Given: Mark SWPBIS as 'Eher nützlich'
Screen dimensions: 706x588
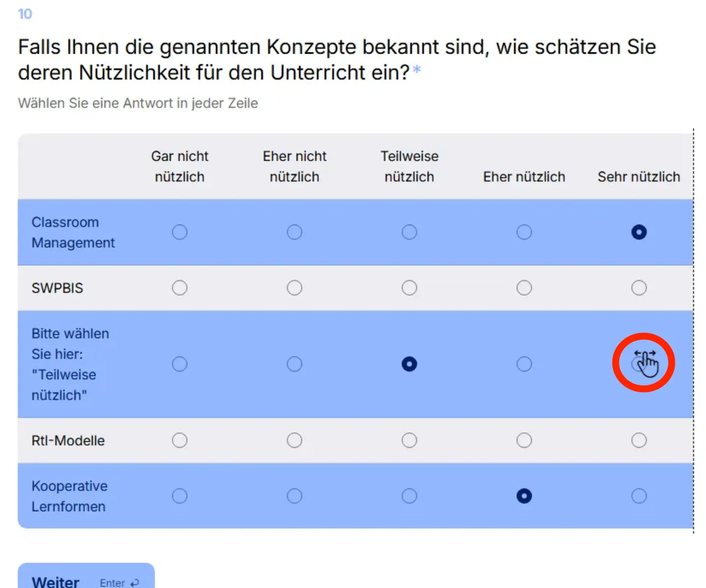Looking at the screenshot, I should click(524, 288).
